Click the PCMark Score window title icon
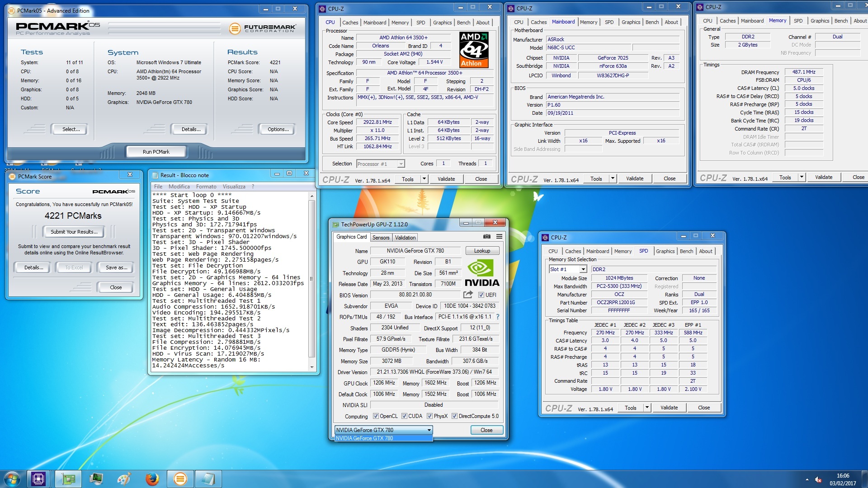This screenshot has width=868, height=488. [13, 177]
